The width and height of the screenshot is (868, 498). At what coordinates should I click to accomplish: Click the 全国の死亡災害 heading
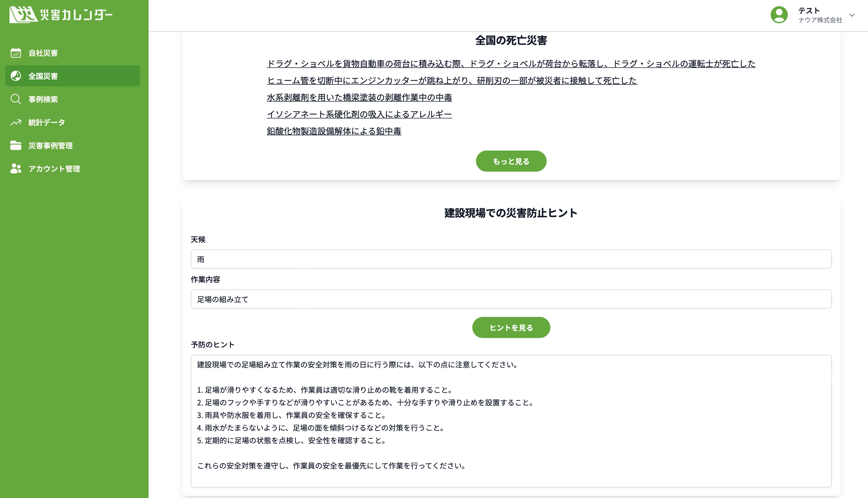[x=511, y=40]
